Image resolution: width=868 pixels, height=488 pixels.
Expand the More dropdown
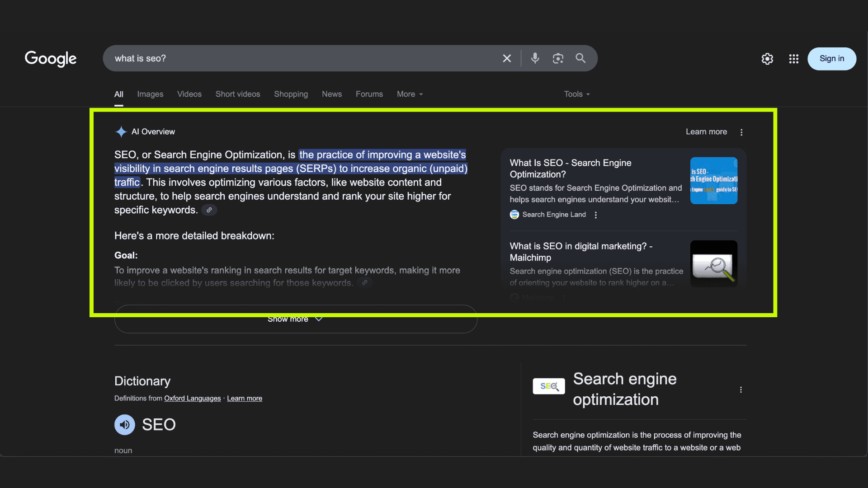pos(410,94)
